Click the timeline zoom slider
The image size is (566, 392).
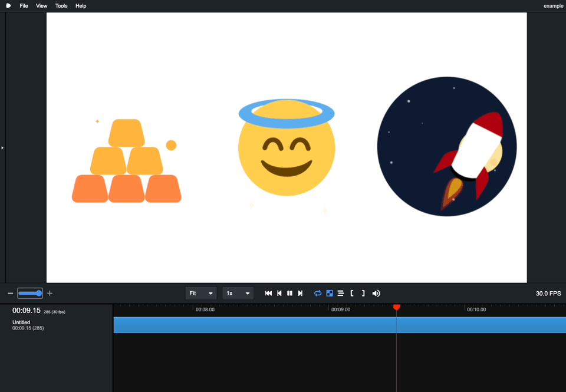pyautogui.click(x=30, y=293)
